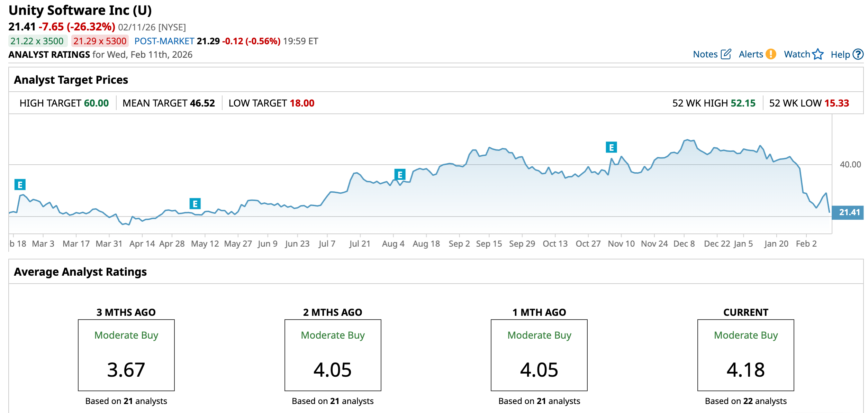
Task: Click the earnings E marker near Nov 10
Action: click(611, 147)
